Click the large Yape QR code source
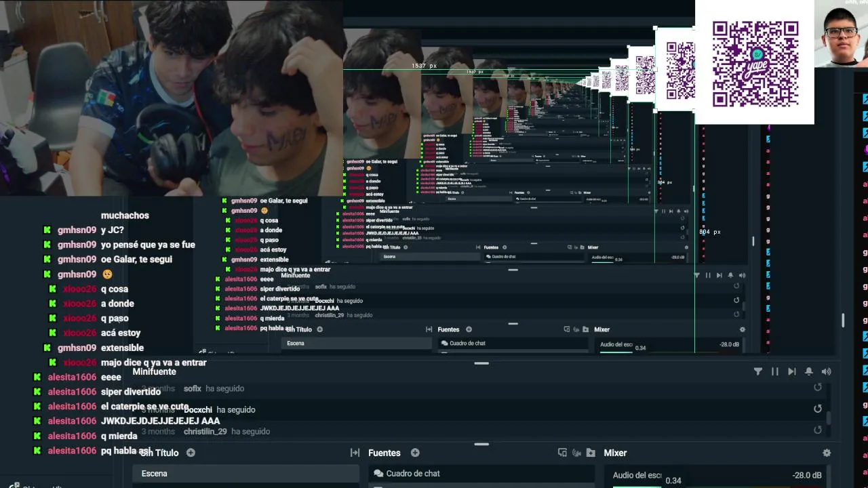868x488 pixels. click(754, 62)
